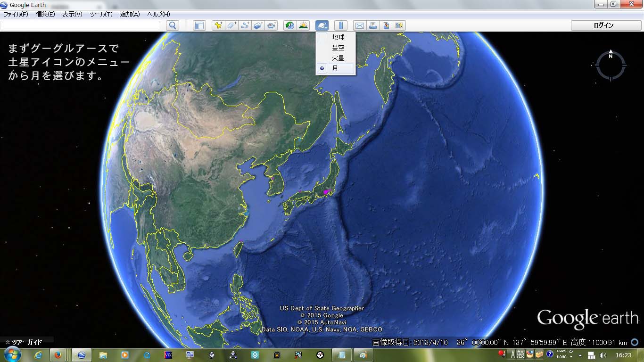Click the add image overlay icon
644x362 pixels.
pyautogui.click(x=258, y=25)
